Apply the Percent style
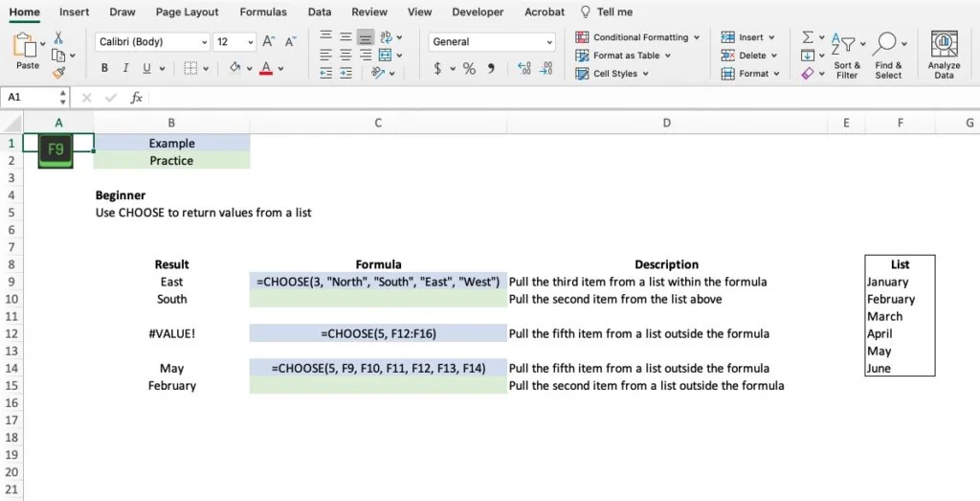The width and height of the screenshot is (980, 501). point(469,68)
